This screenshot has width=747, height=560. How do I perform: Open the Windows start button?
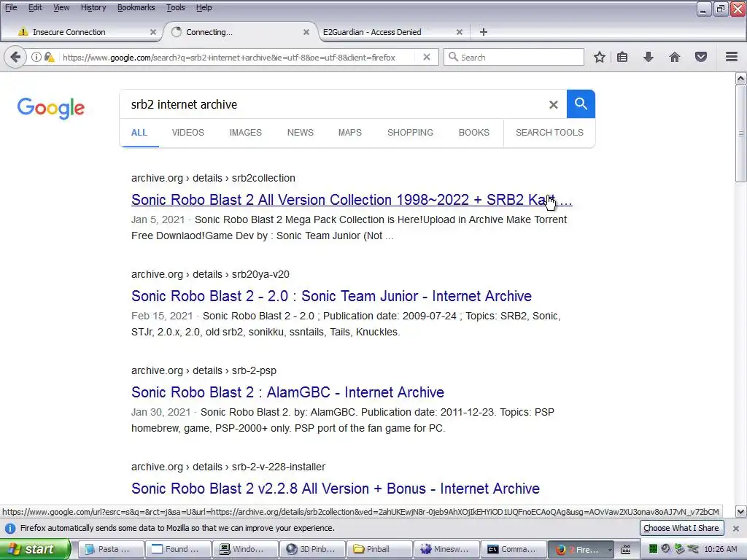[34, 549]
